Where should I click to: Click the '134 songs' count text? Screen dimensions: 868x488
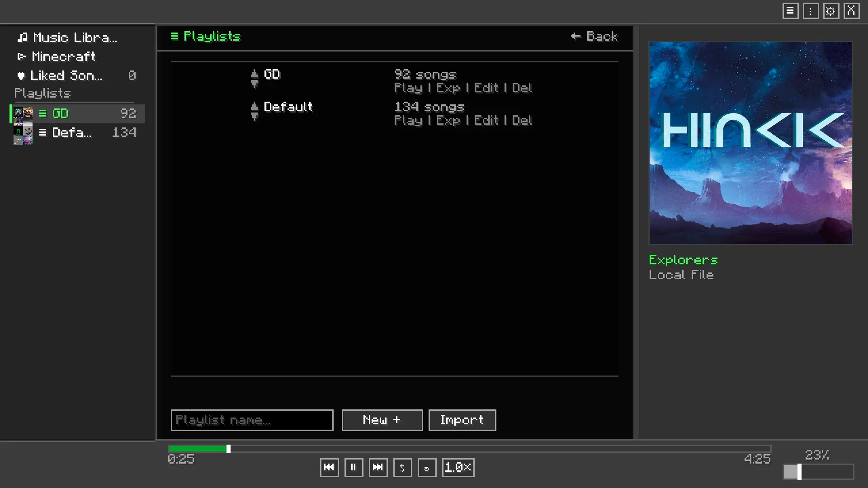point(429,107)
